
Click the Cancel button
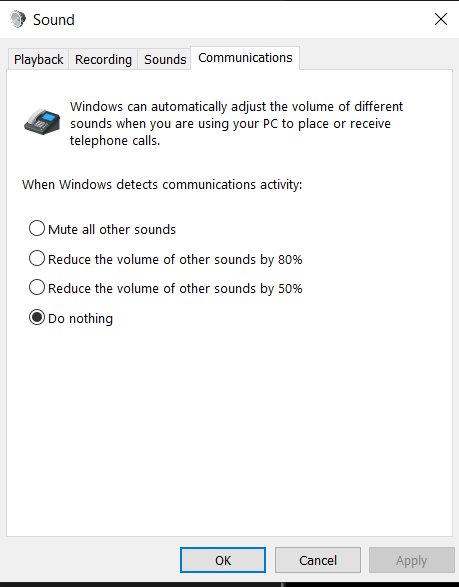point(318,560)
